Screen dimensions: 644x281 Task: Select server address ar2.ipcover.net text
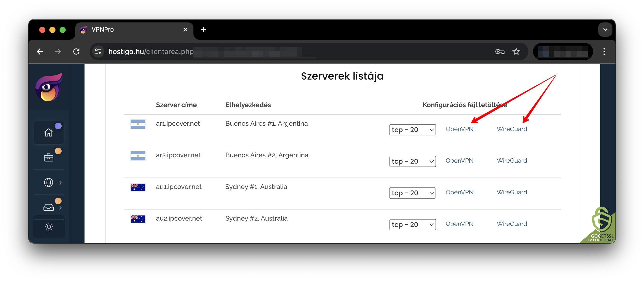click(x=178, y=155)
